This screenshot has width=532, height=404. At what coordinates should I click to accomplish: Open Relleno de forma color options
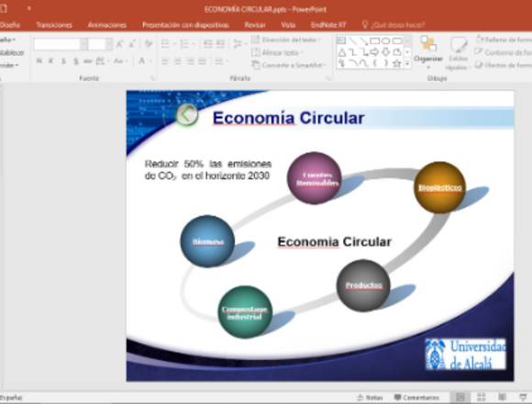click(504, 39)
